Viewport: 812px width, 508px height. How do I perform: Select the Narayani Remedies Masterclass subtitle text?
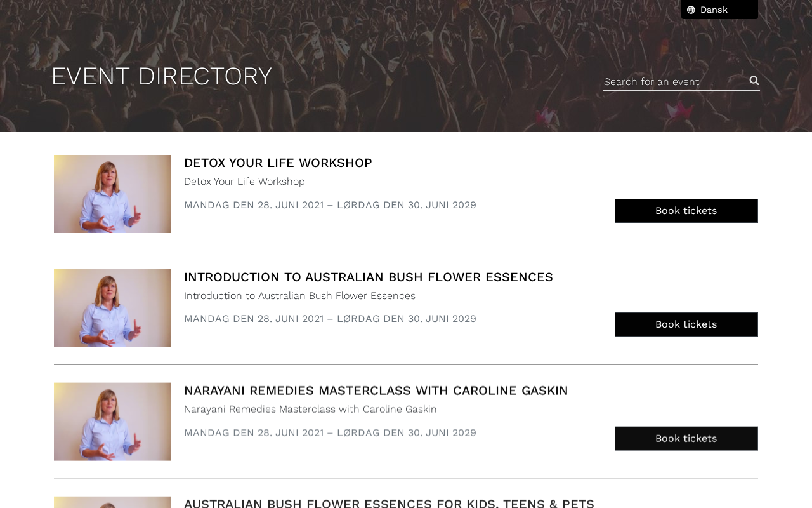(x=310, y=410)
